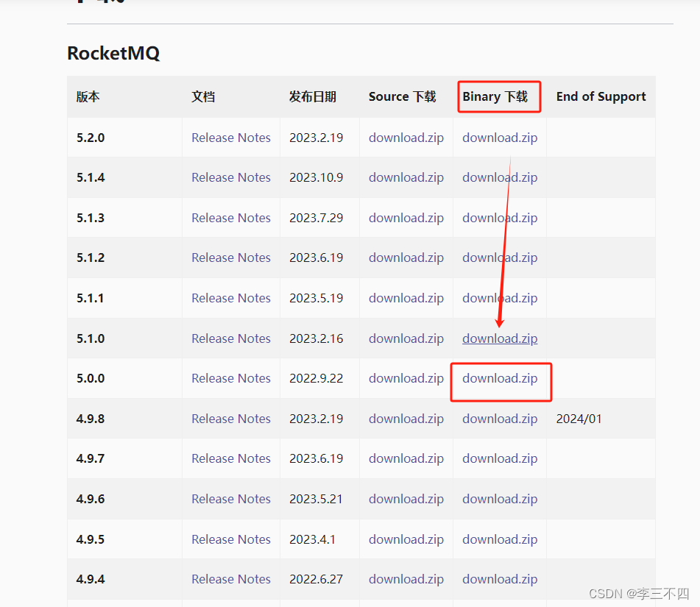700x607 pixels.
Task: Download source zip for version 5.2.0
Action: tap(406, 138)
